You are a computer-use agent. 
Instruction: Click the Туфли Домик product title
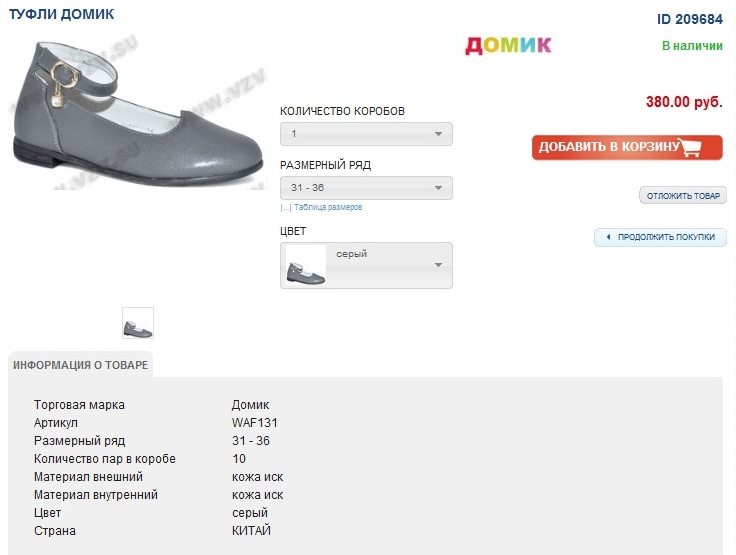(x=61, y=14)
